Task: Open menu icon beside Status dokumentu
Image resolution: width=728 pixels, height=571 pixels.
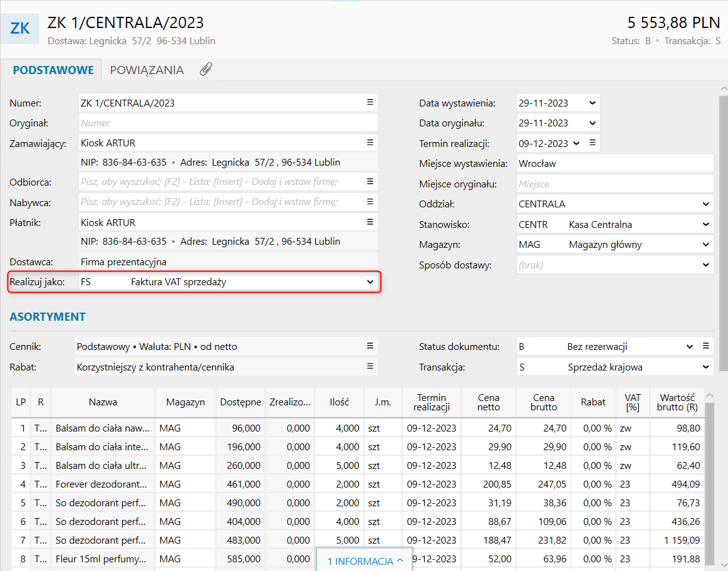Action: (706, 346)
